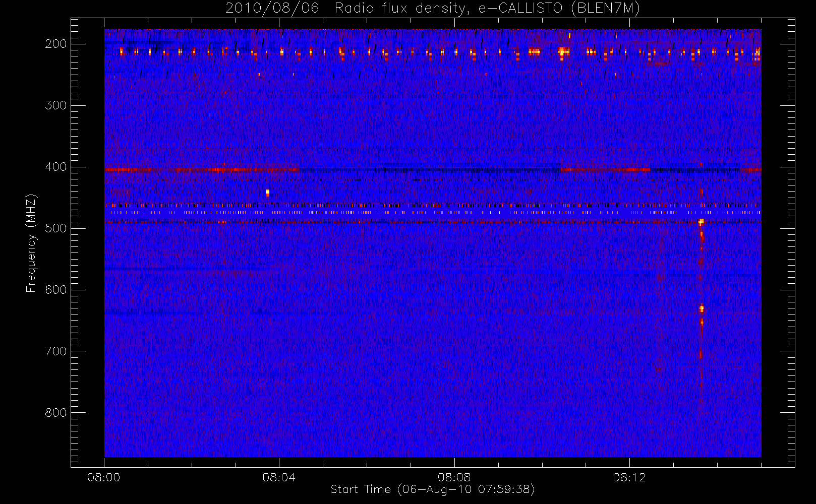
Task: Select the frequency label 200
Action: click(x=55, y=44)
